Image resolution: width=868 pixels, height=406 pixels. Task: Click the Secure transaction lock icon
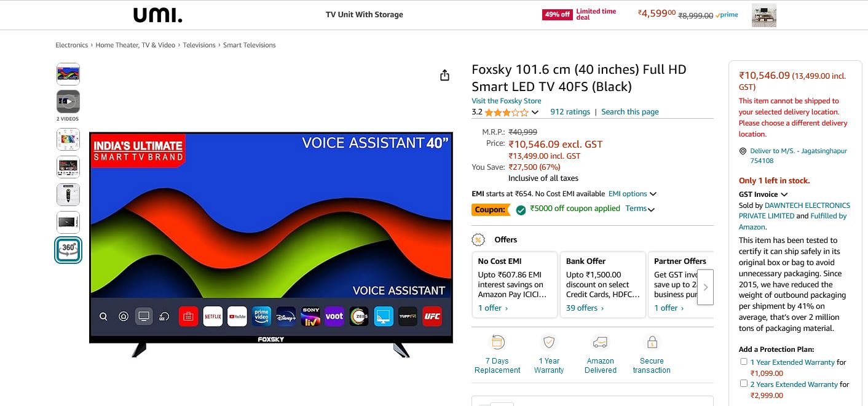tap(652, 342)
